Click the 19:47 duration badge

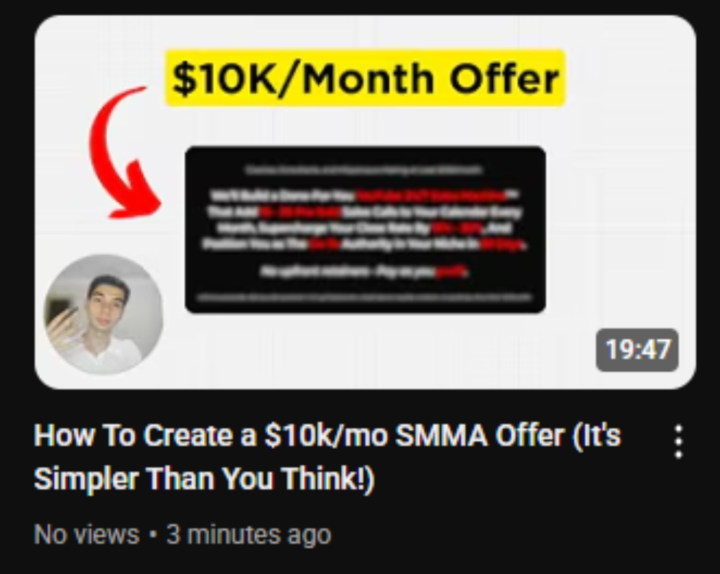pyautogui.click(x=637, y=350)
